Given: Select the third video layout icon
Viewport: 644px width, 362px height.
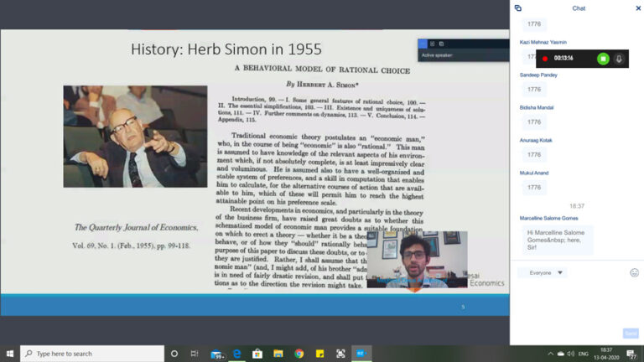Looking at the screenshot, I should coord(441,44).
